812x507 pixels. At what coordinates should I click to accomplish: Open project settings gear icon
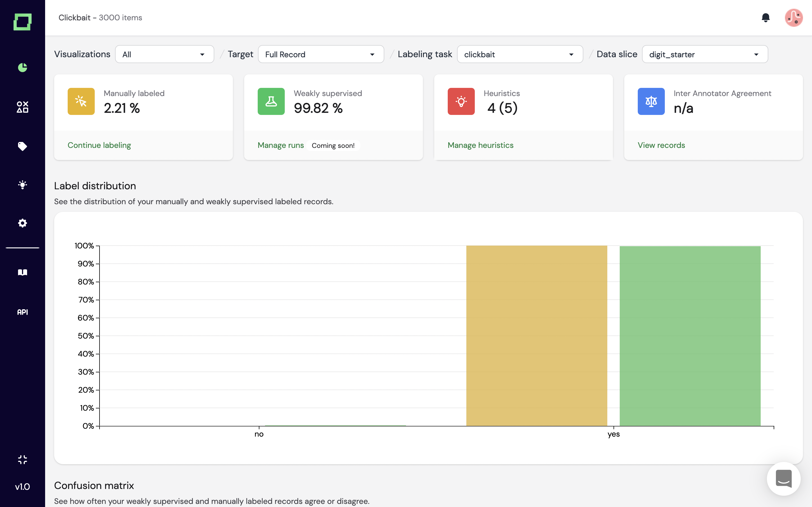pos(23,223)
